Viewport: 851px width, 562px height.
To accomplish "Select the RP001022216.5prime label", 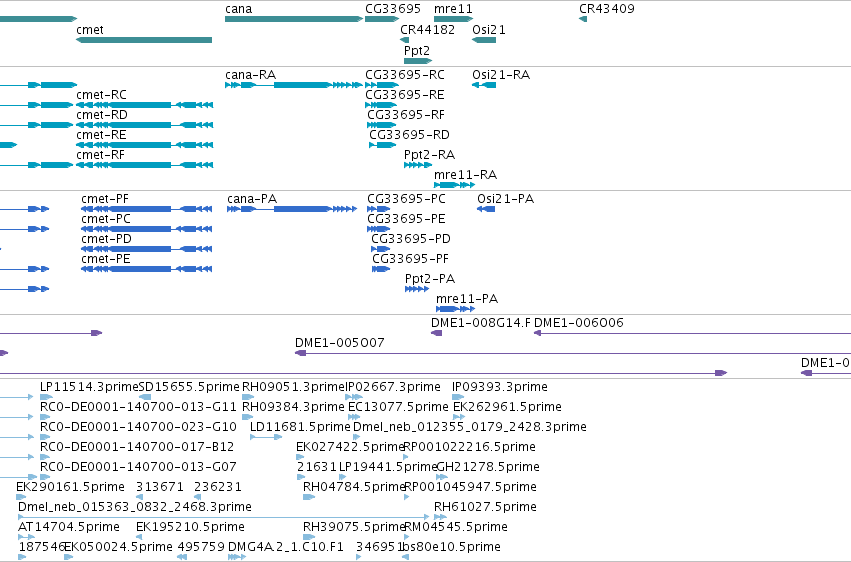I will pyautogui.click(x=470, y=447).
